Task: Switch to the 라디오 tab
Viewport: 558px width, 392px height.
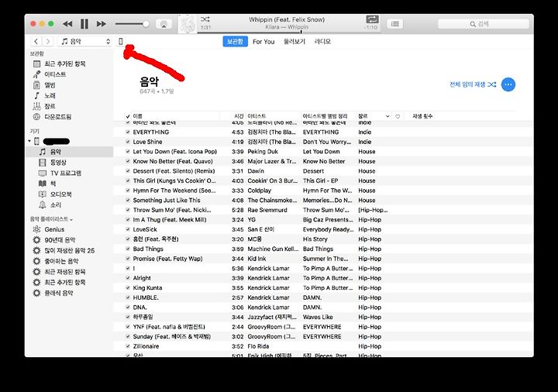Action: [322, 42]
